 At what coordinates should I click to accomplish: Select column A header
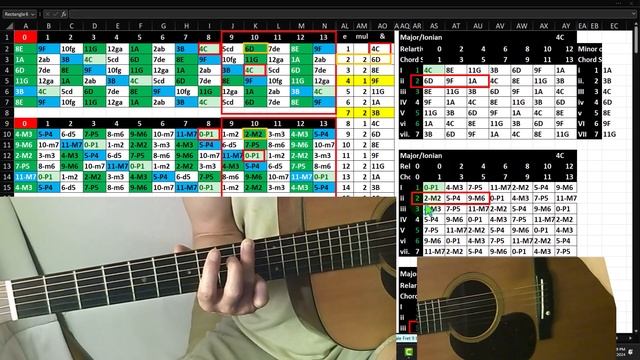(x=25, y=26)
